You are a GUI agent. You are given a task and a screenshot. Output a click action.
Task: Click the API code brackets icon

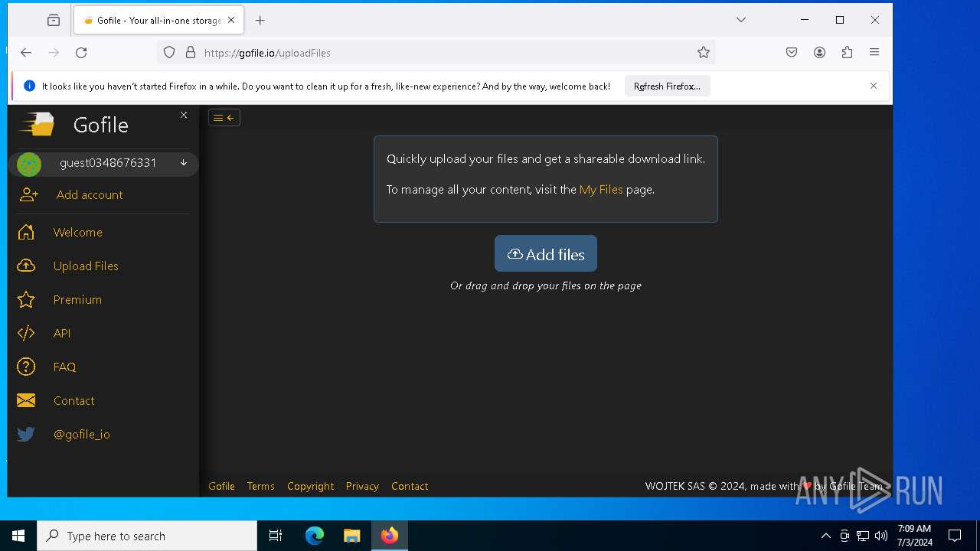click(26, 333)
